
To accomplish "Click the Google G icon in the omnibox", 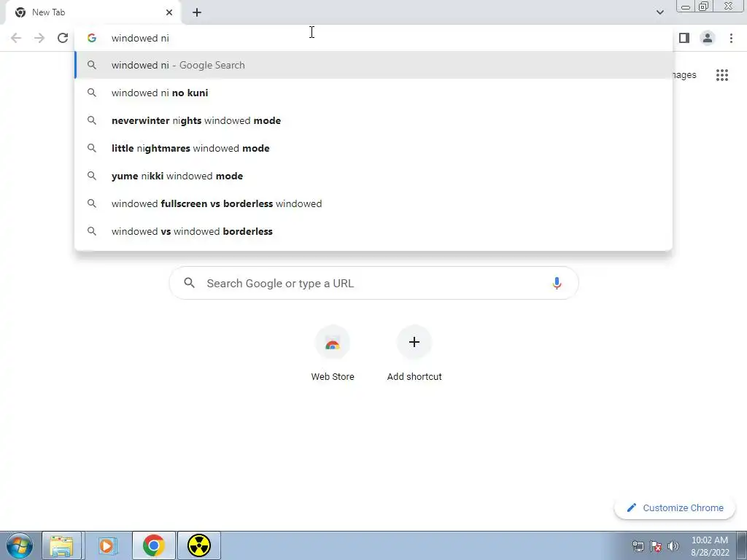I will [92, 38].
